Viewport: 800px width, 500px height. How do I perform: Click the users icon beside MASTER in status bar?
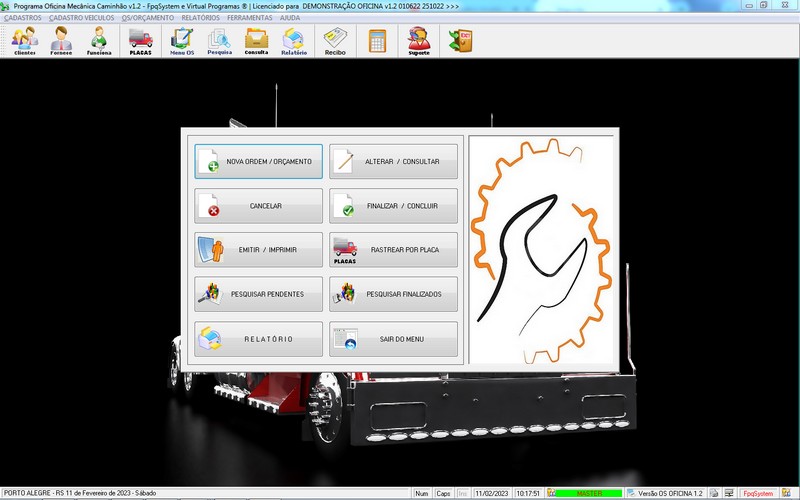coord(551,493)
